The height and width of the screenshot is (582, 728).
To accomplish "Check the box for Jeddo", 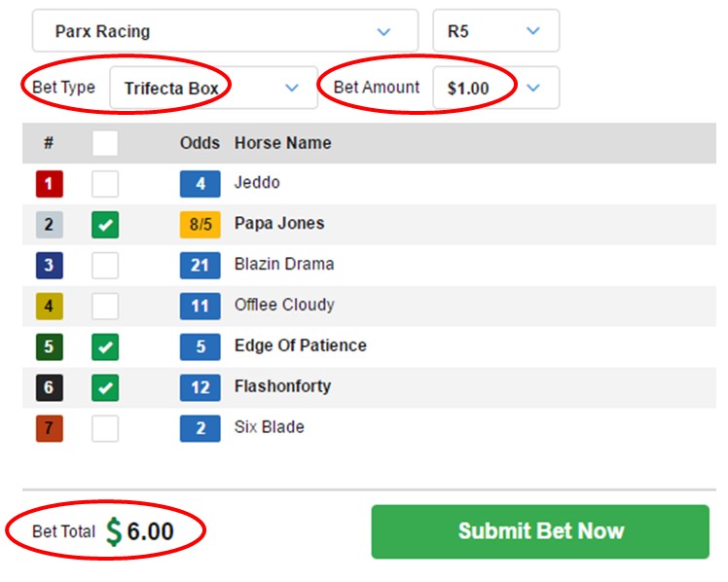I will (x=105, y=184).
